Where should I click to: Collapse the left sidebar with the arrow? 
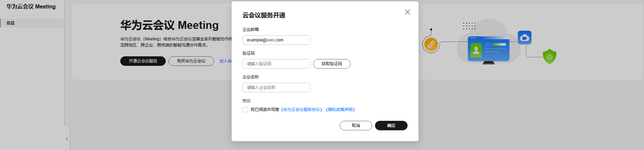tap(67, 139)
